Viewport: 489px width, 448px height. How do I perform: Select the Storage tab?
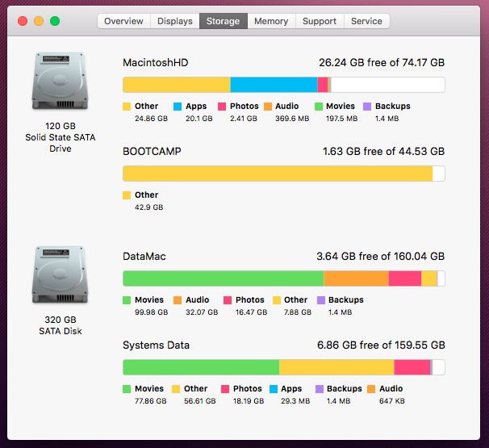[224, 21]
